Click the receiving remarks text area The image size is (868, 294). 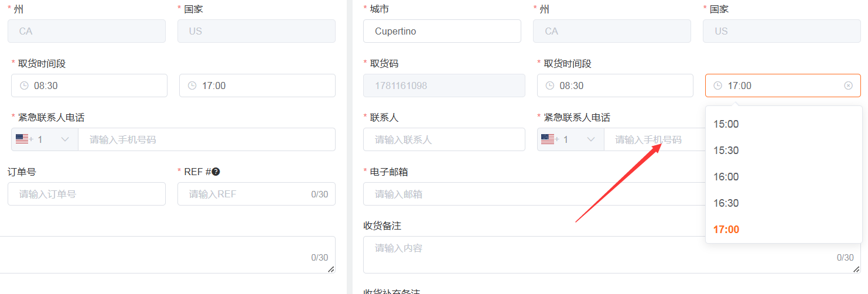(612, 255)
